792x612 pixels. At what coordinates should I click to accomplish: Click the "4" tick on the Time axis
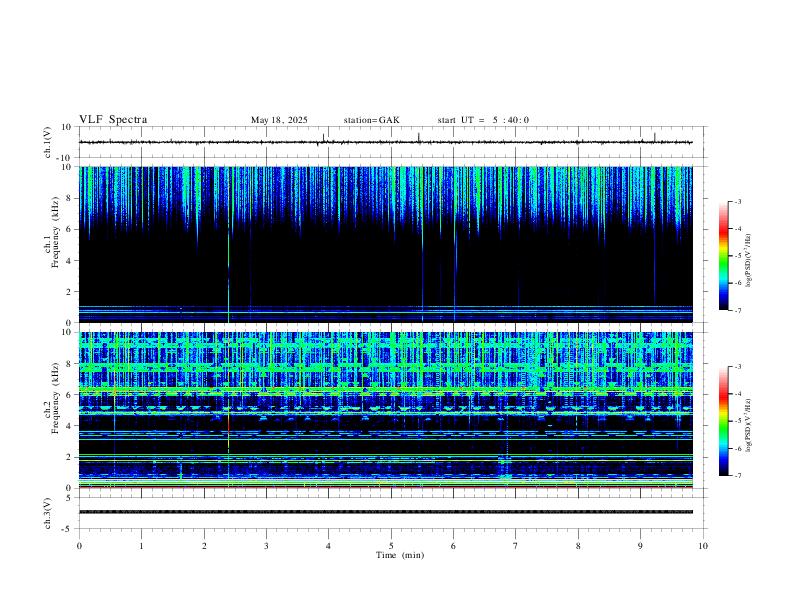click(329, 546)
